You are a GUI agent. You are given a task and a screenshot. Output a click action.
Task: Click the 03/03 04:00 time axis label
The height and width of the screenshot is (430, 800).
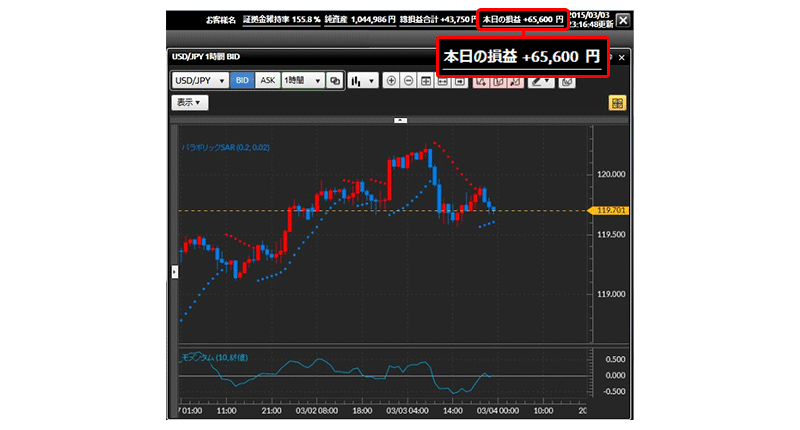coord(407,411)
